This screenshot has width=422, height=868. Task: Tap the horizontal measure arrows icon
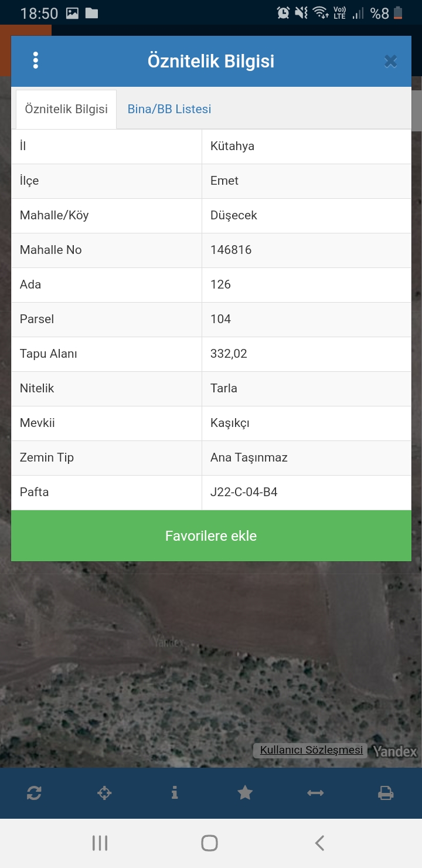(x=315, y=793)
